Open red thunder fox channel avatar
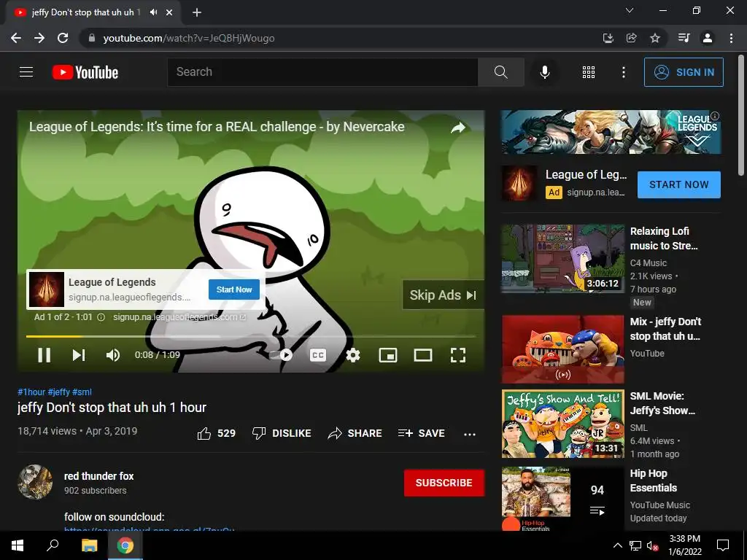 coord(35,482)
